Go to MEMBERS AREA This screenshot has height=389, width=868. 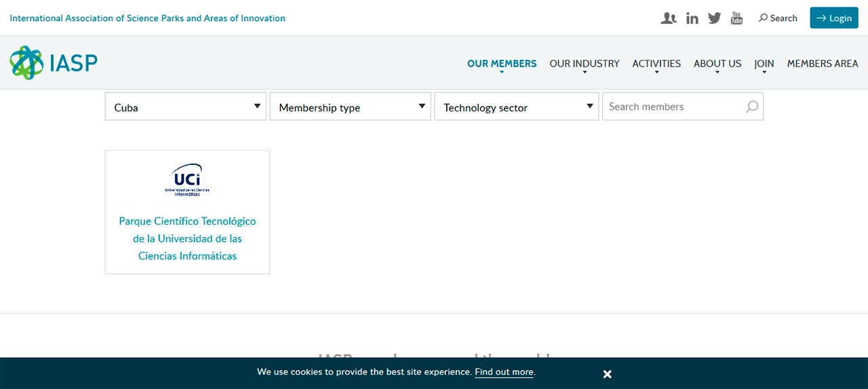[823, 64]
